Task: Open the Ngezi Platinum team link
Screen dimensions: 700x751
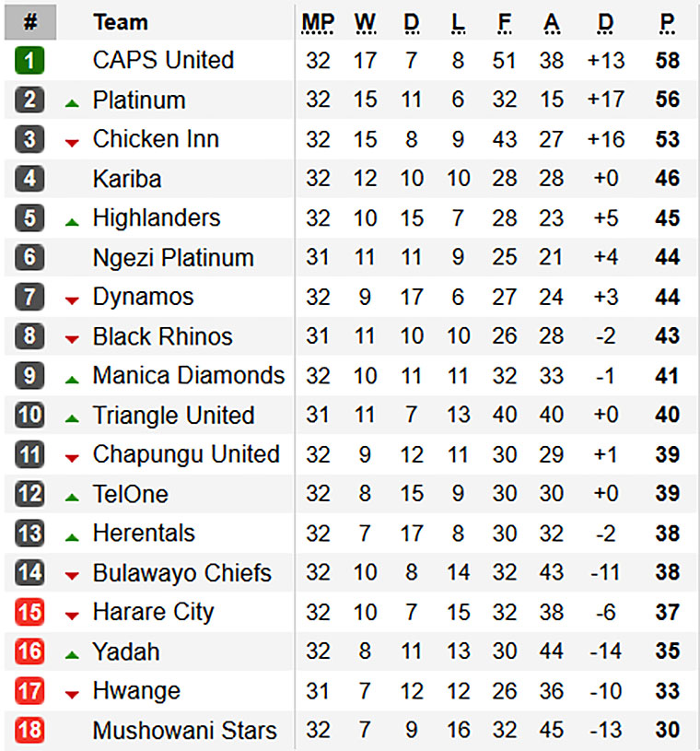Action: click(173, 258)
